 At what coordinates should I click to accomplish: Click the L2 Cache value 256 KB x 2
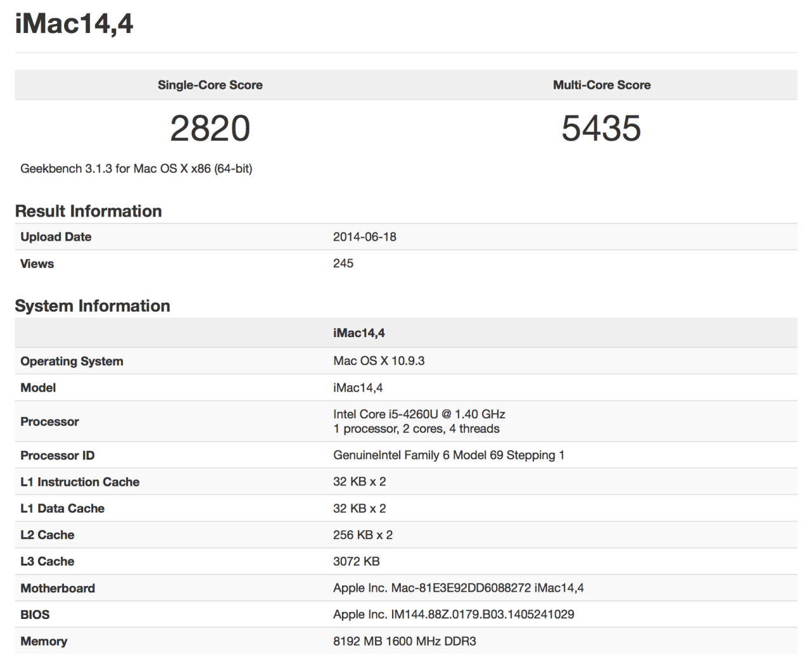pyautogui.click(x=363, y=535)
